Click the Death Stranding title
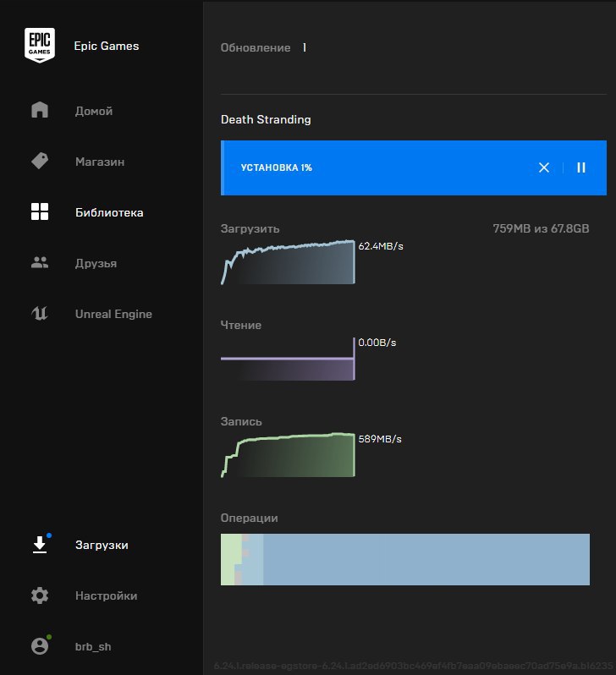Screen dimensions: 616x675 [x=266, y=119]
